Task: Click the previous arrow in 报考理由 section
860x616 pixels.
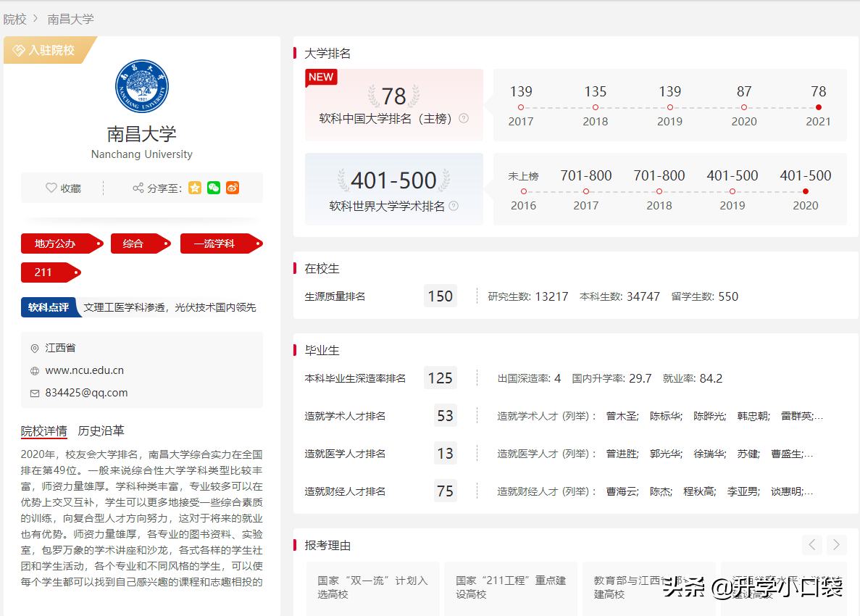Action: (x=812, y=544)
